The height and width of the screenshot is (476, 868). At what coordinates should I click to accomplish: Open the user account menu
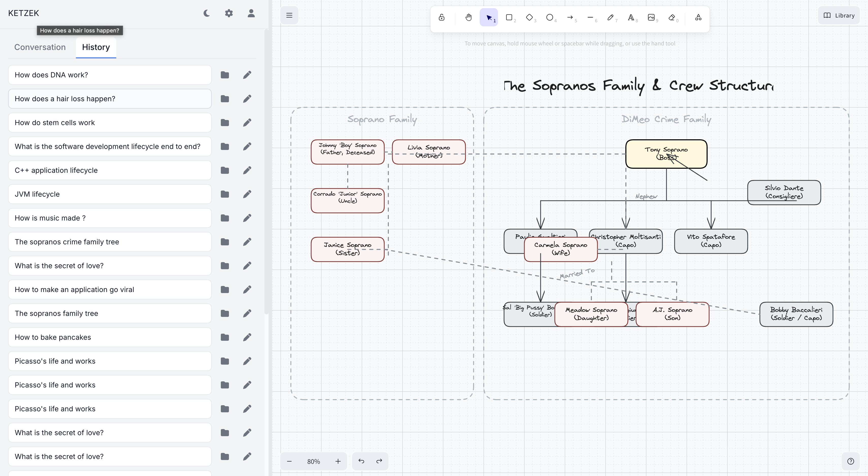coord(251,13)
